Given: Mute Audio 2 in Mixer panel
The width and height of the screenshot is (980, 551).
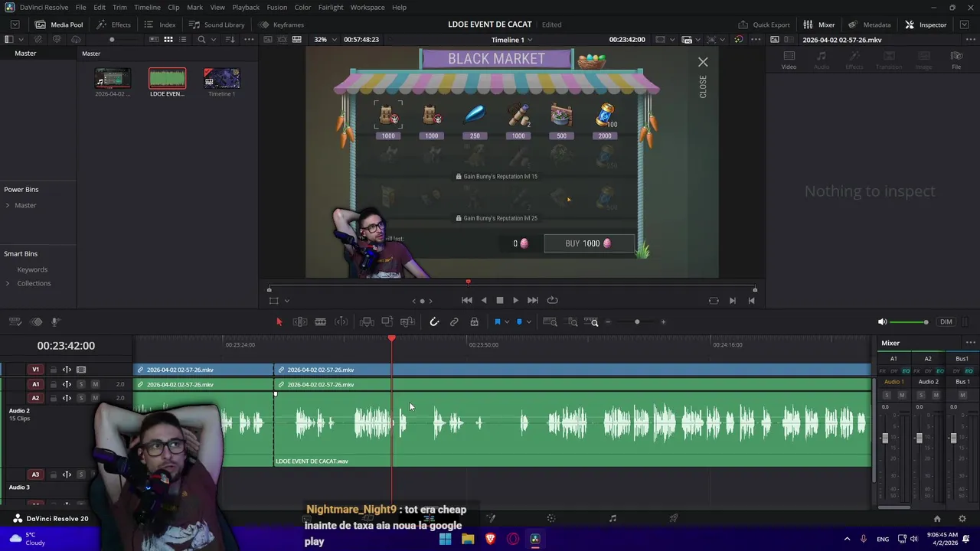Looking at the screenshot, I should coord(936,395).
